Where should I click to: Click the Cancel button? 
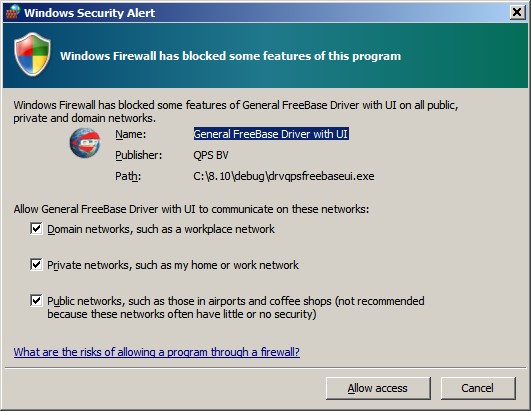(478, 388)
